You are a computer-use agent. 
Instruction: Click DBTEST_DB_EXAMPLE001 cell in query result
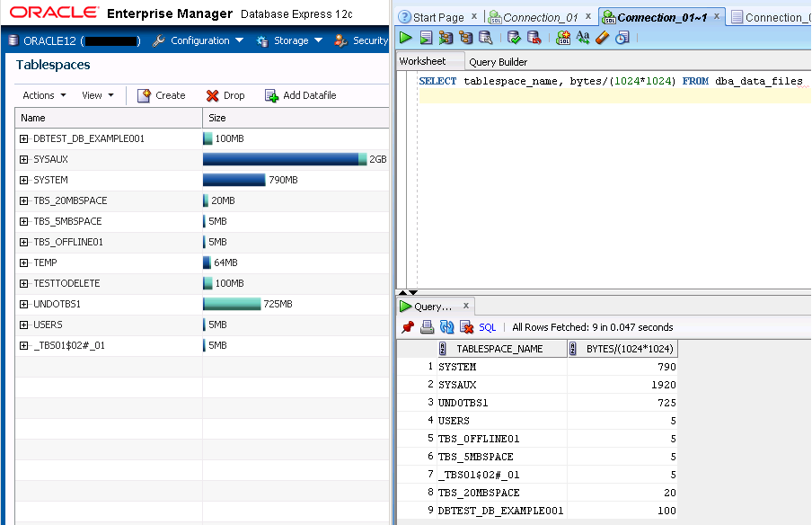coord(502,511)
